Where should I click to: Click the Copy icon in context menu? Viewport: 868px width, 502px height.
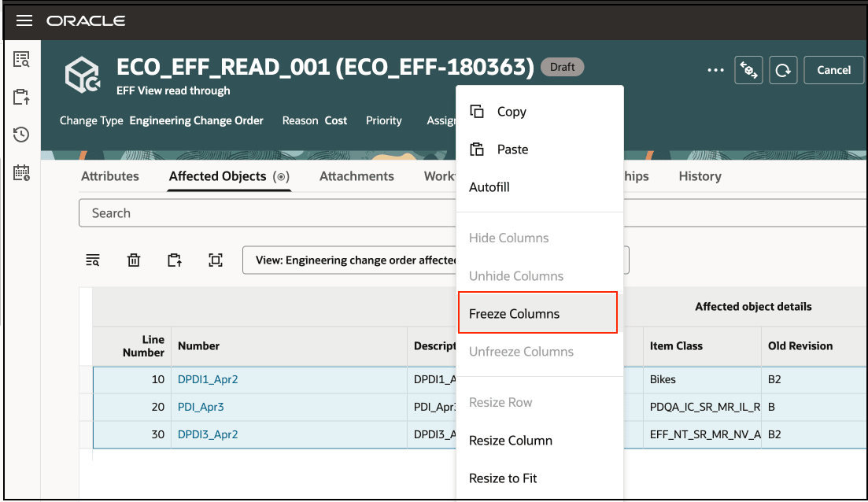pyautogui.click(x=477, y=111)
